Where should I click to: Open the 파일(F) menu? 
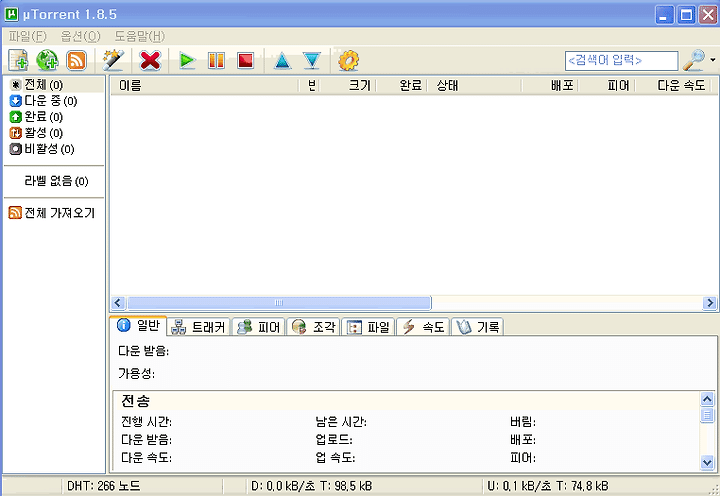click(x=28, y=36)
